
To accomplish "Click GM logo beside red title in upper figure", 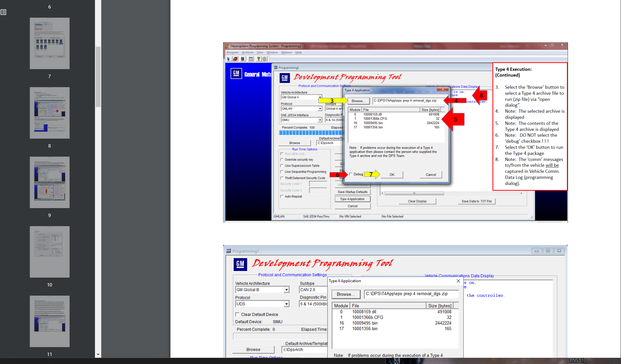I will coord(285,78).
